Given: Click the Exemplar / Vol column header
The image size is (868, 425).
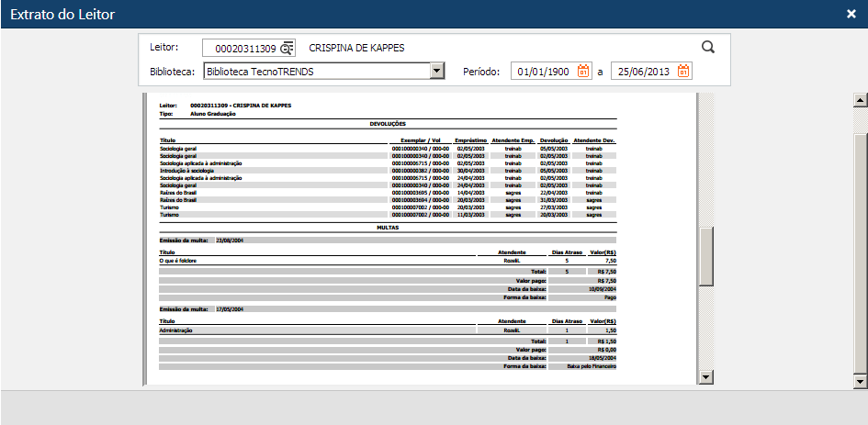Looking at the screenshot, I should click(x=422, y=140).
